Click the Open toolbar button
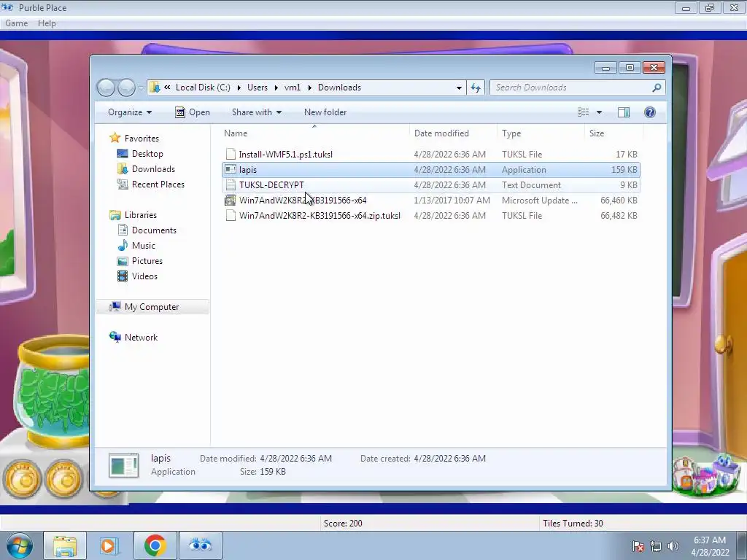 193,112
